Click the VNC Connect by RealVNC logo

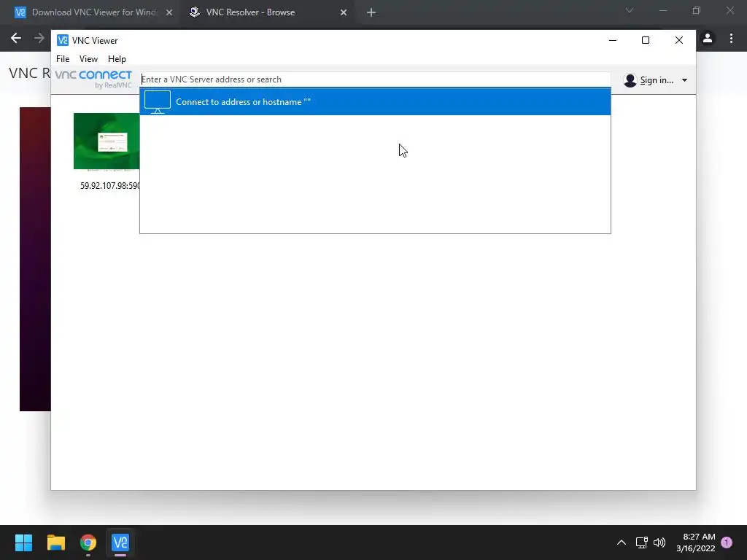(x=93, y=79)
